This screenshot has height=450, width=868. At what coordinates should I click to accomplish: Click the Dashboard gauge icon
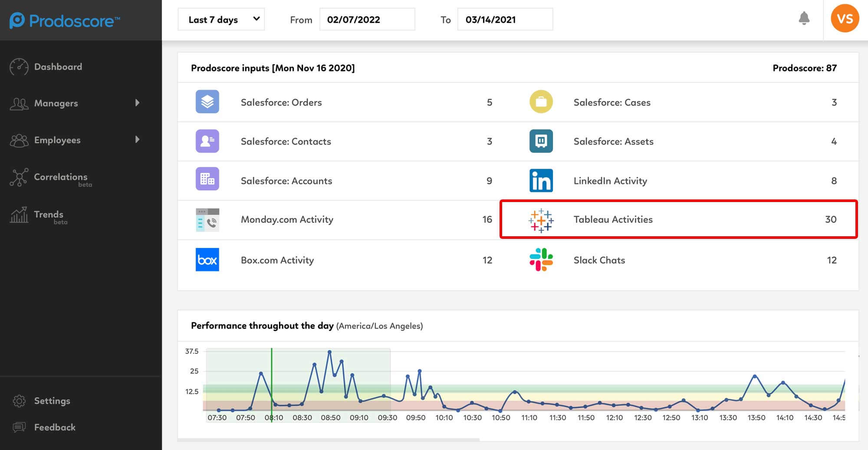point(19,67)
